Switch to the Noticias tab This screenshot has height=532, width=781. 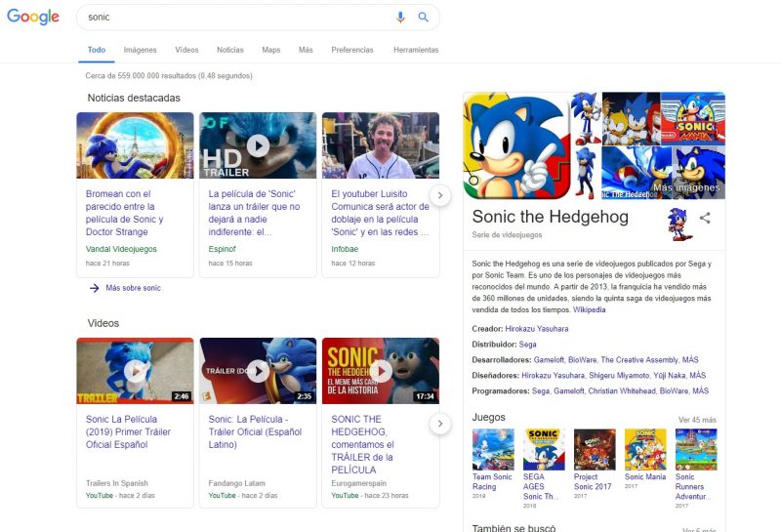pos(229,50)
